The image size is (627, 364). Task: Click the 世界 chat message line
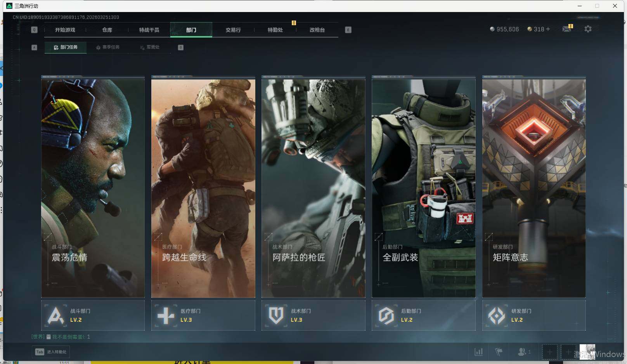[x=61, y=337]
